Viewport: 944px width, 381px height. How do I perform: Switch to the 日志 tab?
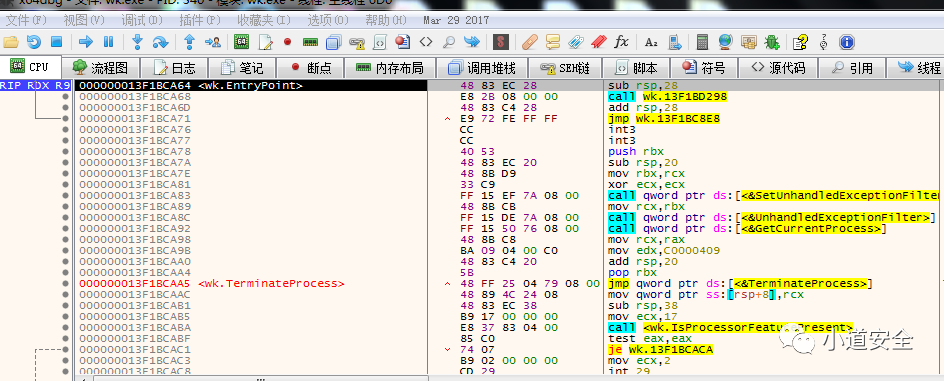[175, 67]
